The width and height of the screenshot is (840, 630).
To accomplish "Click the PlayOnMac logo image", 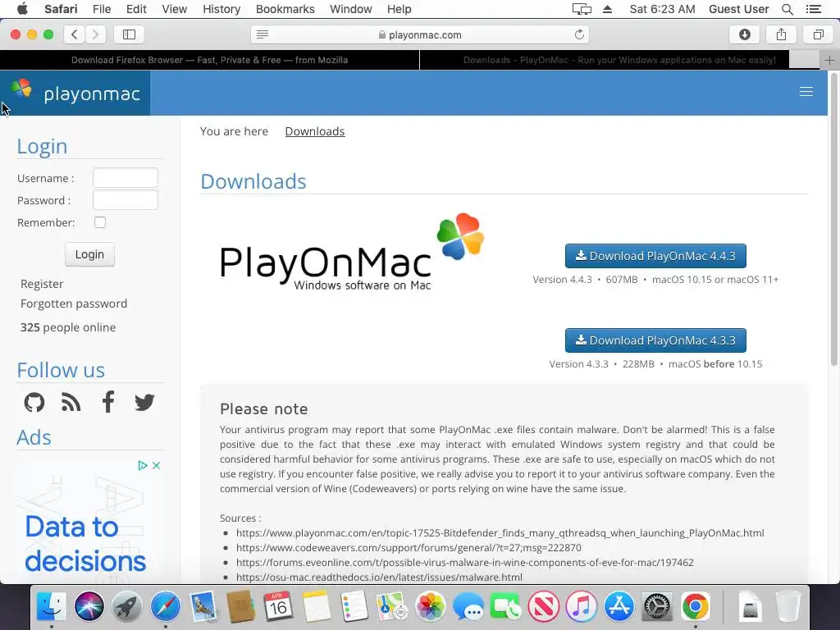I will point(352,252).
